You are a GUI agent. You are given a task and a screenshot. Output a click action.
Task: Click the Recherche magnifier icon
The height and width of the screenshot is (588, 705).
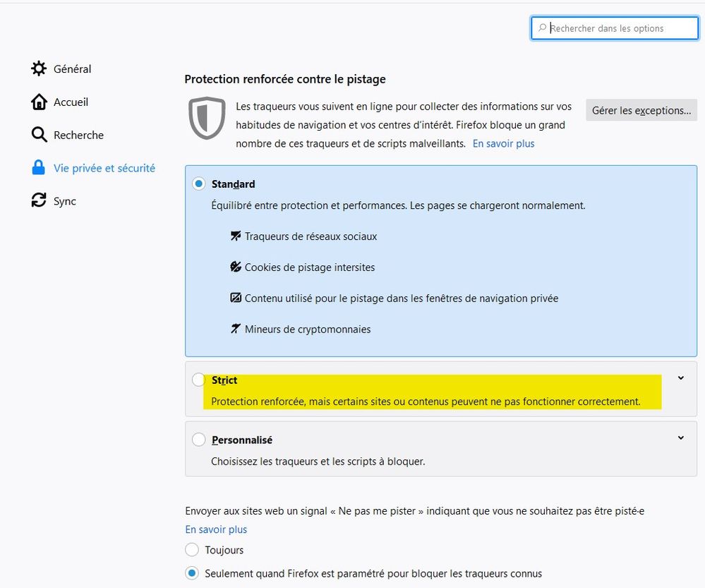pos(39,135)
